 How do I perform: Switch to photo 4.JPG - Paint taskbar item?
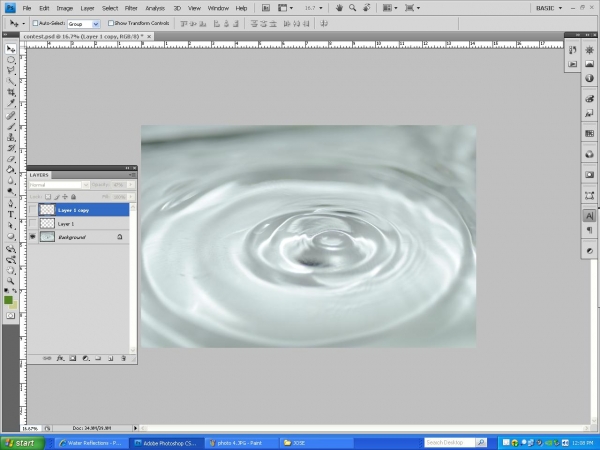pos(241,443)
